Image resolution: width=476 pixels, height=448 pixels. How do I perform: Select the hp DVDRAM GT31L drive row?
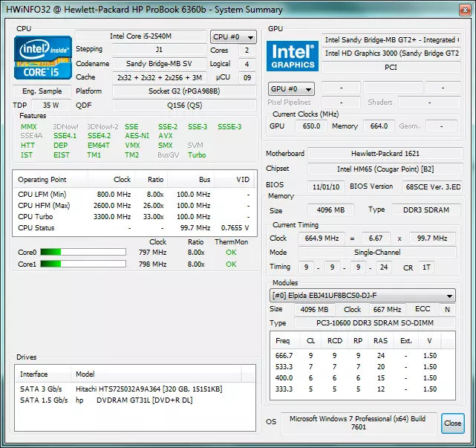coord(134,400)
